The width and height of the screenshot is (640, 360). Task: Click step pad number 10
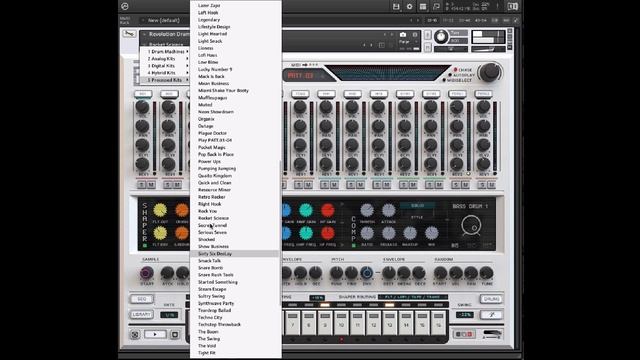(x=341, y=322)
